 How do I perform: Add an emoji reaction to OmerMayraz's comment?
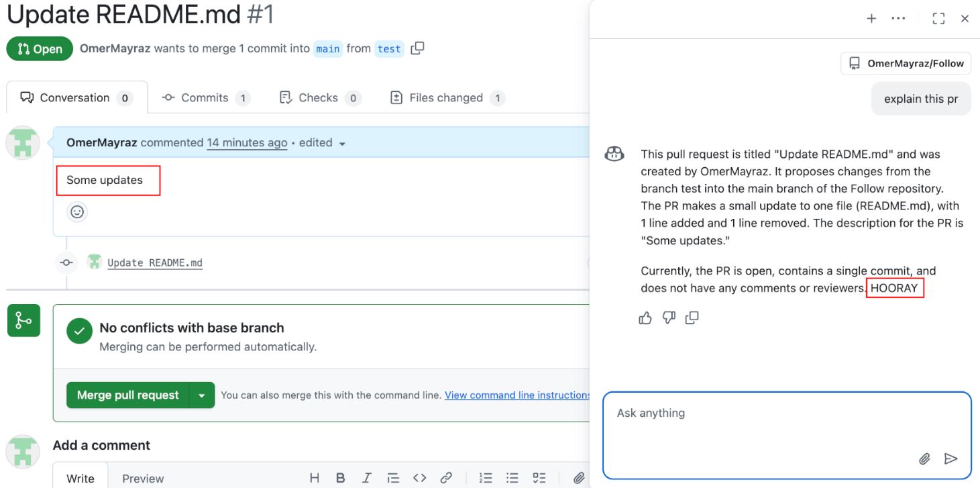click(x=77, y=211)
